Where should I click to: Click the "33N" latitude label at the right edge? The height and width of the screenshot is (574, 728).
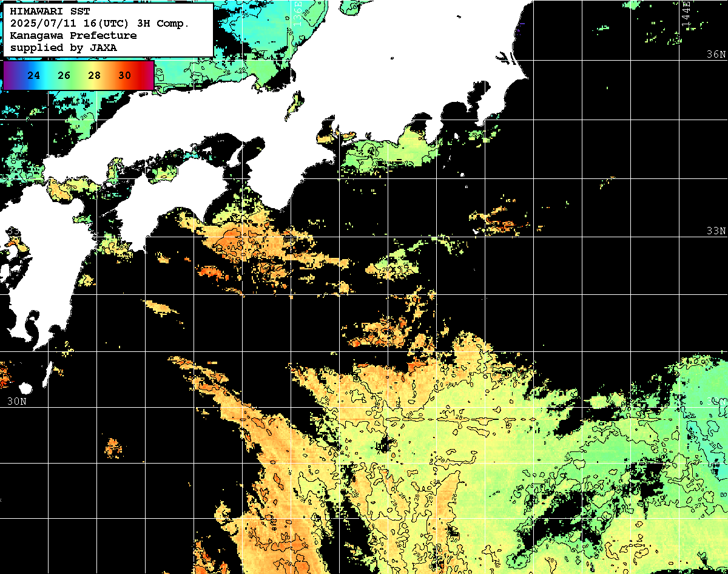(x=716, y=231)
